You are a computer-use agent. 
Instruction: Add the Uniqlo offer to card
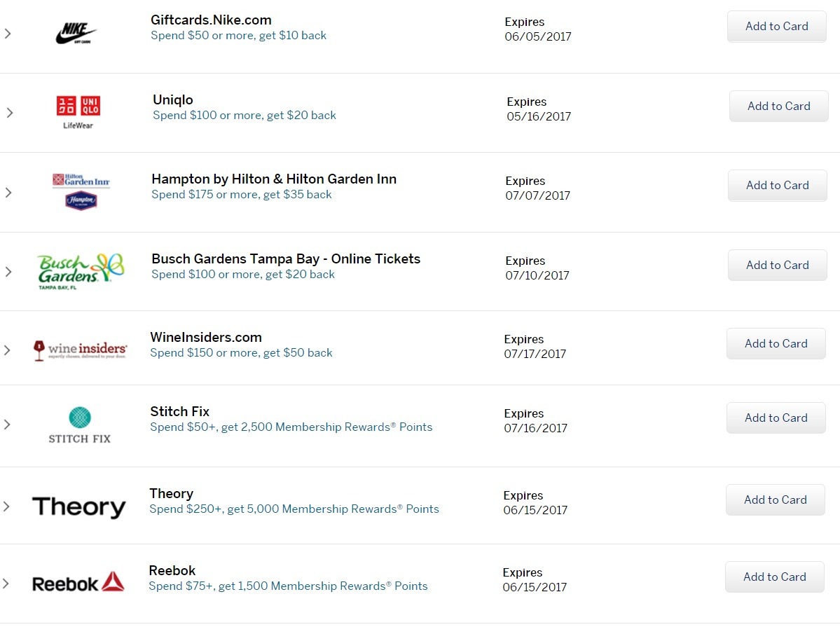(778, 106)
